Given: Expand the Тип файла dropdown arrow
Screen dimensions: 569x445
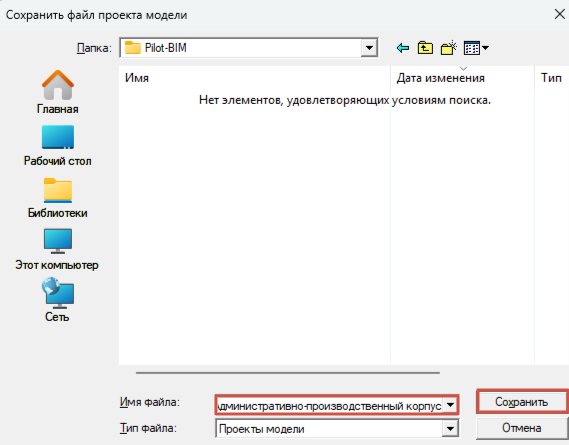Looking at the screenshot, I should click(x=450, y=429).
